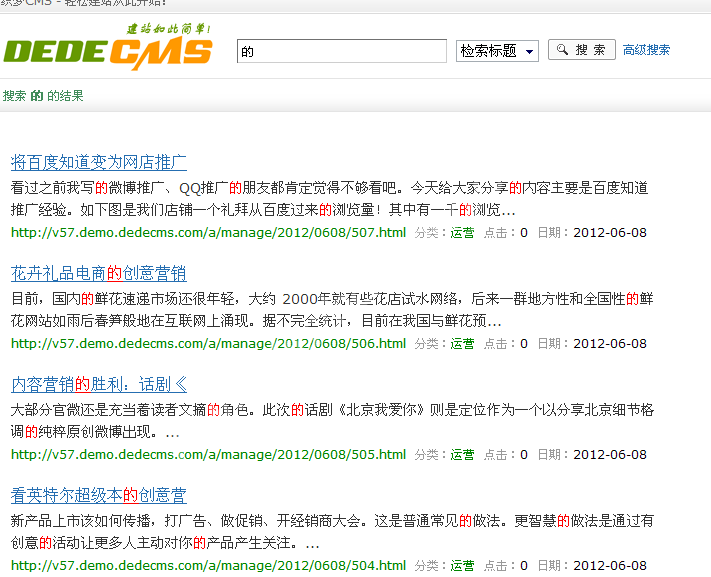Image resolution: width=711 pixels, height=577 pixels.
Task: Click snippet starting 新产品上市该如何传播
Action: click(x=332, y=532)
